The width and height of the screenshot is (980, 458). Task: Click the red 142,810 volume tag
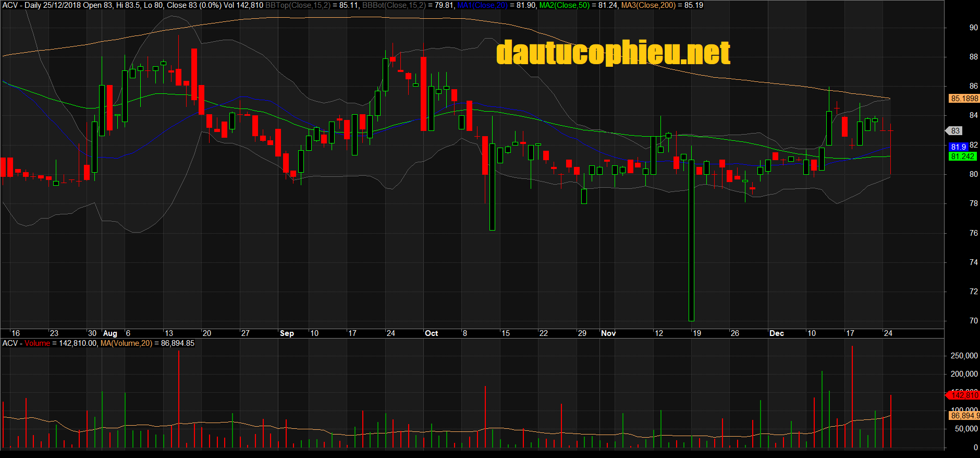(964, 395)
